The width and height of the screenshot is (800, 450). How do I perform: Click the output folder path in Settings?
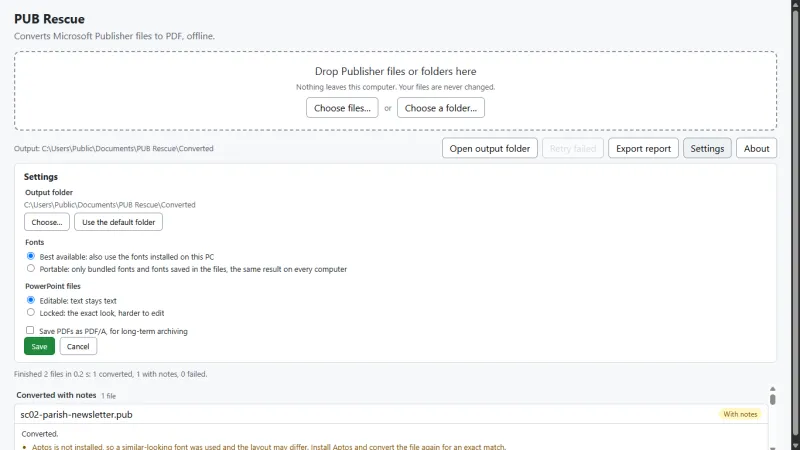tap(110, 205)
